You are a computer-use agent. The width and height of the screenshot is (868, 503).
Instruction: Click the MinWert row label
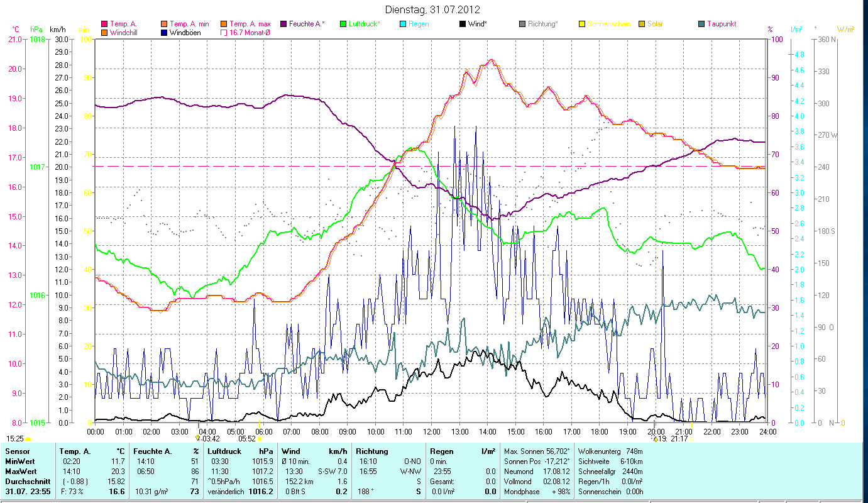coord(20,462)
